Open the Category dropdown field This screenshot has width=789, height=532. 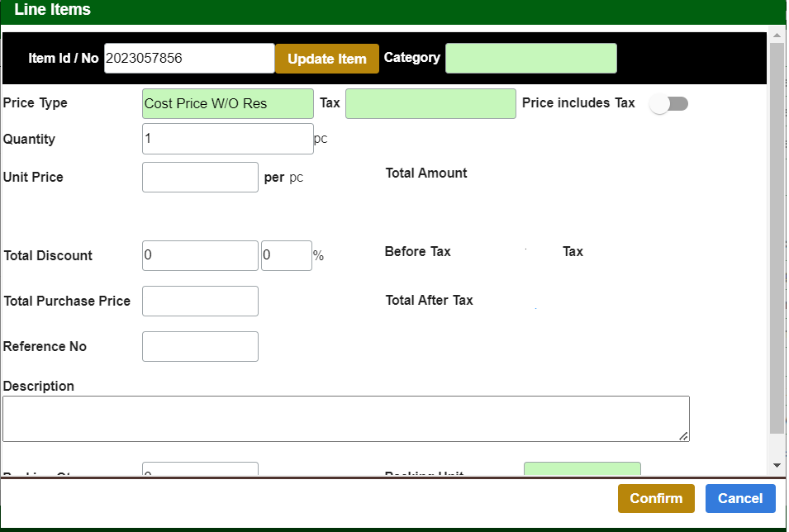(530, 59)
